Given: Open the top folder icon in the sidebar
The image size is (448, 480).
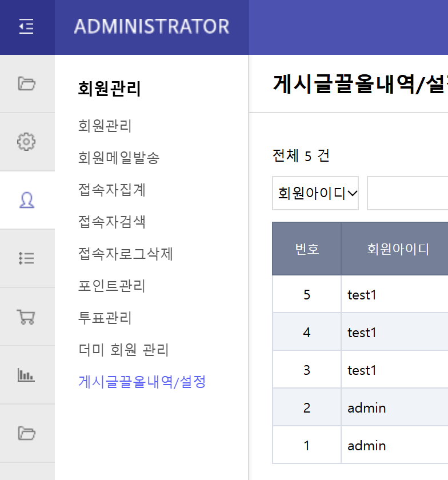Looking at the screenshot, I should [x=27, y=83].
